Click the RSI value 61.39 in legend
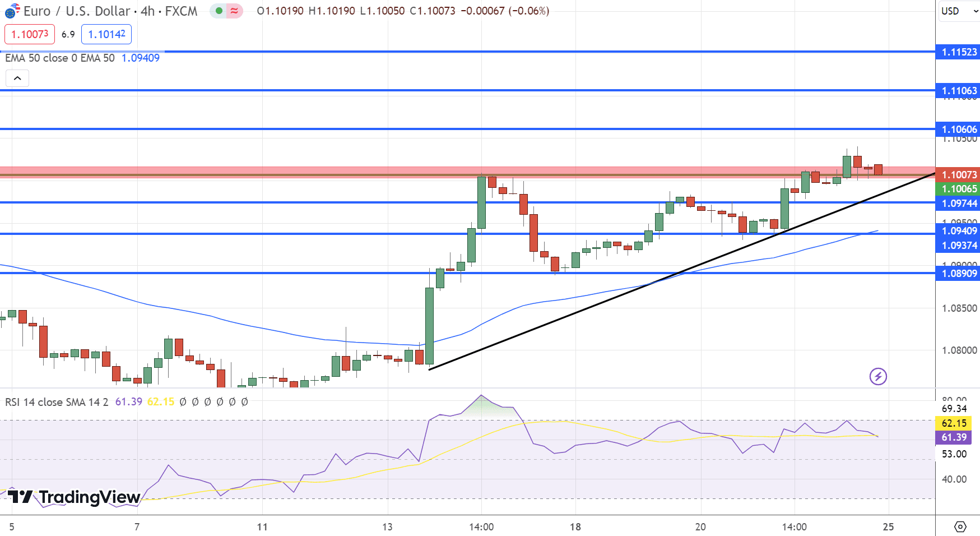 pyautogui.click(x=129, y=402)
